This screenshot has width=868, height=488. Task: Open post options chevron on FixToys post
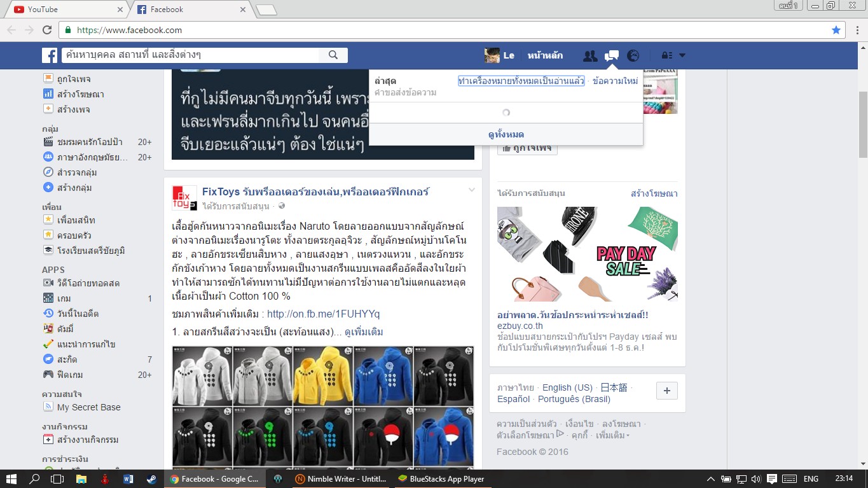point(472,190)
